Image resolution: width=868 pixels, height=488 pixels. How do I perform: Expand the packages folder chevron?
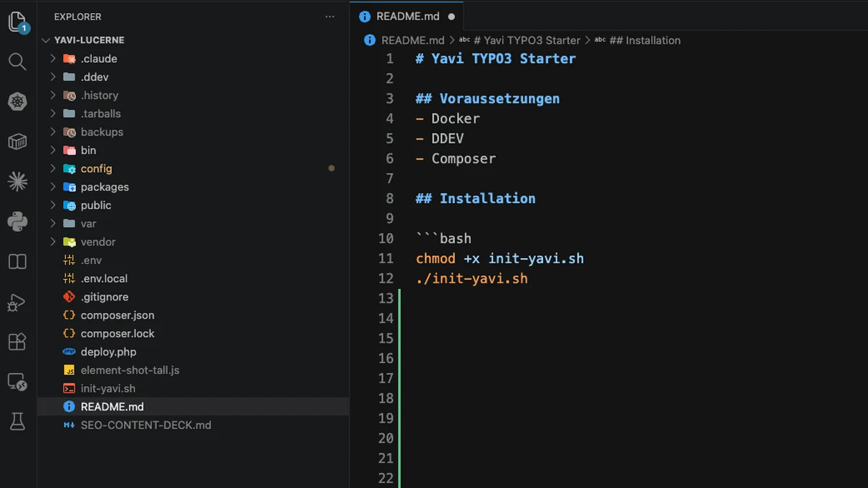(x=53, y=187)
